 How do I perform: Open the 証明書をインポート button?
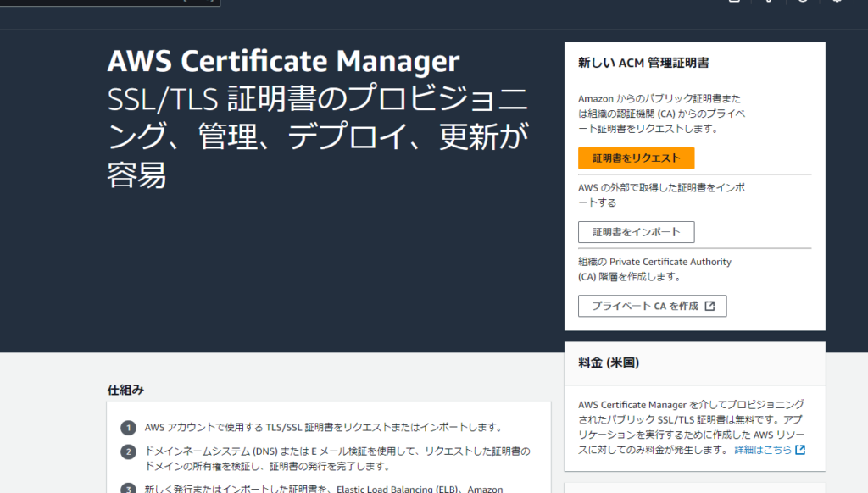click(x=636, y=232)
